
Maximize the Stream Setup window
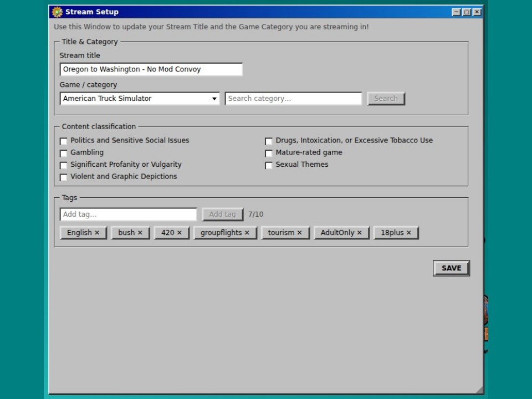467,12
